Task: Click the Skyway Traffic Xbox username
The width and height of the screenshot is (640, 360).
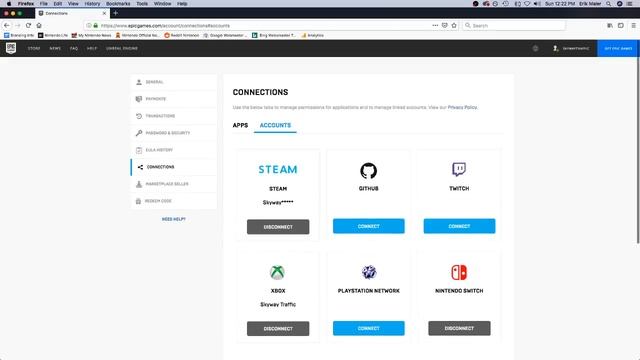Action: [x=278, y=304]
